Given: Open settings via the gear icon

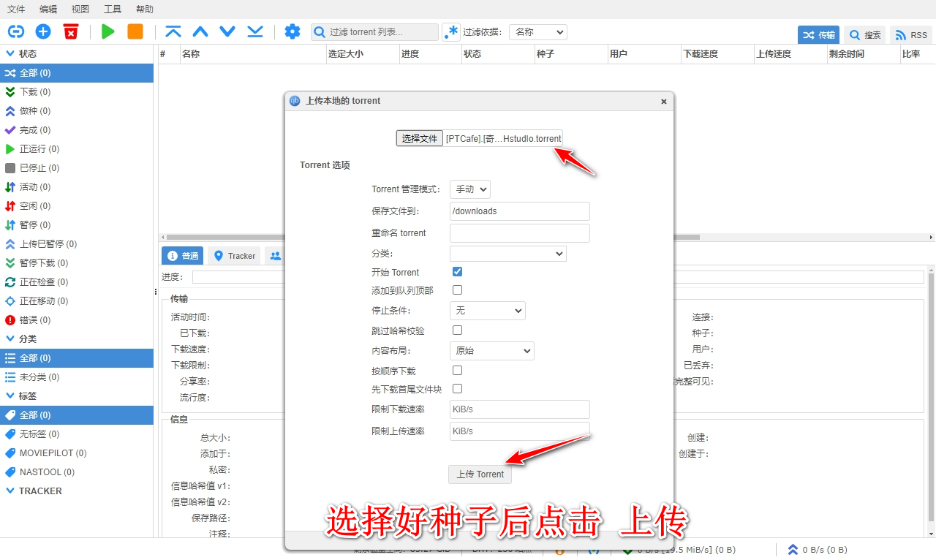Looking at the screenshot, I should pos(292,31).
